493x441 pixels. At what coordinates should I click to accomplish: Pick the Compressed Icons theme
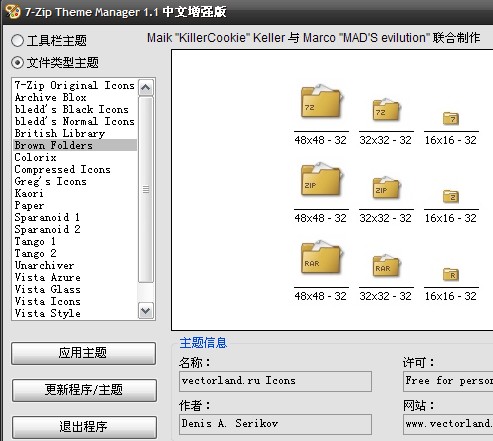point(75,169)
